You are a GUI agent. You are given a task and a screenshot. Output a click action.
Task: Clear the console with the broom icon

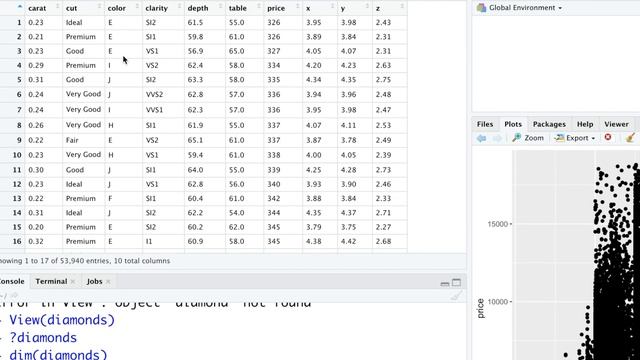point(457,296)
